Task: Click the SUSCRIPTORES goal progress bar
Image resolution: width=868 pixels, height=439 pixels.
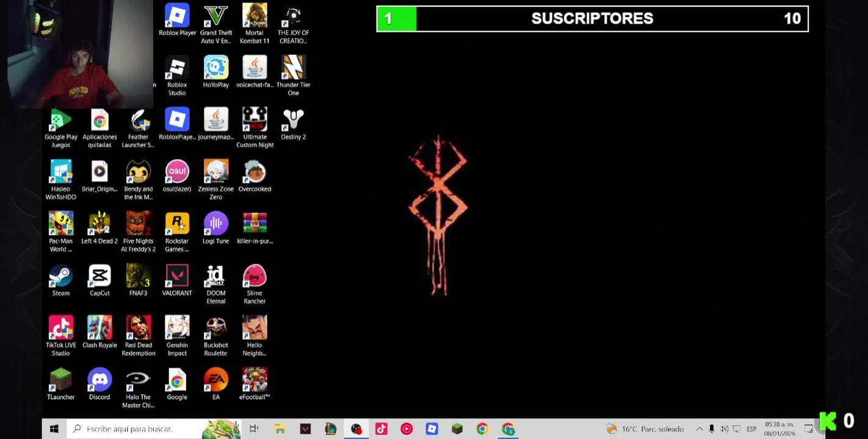Action: [x=592, y=18]
